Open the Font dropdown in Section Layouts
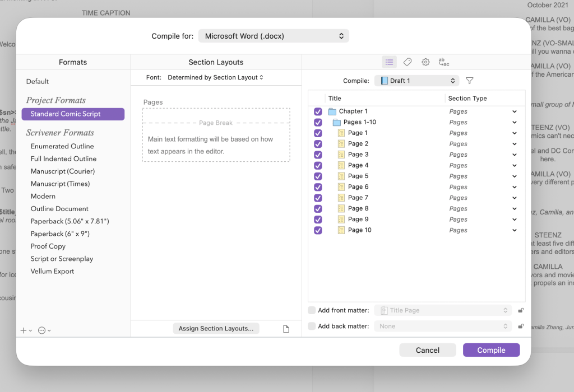 pyautogui.click(x=215, y=77)
